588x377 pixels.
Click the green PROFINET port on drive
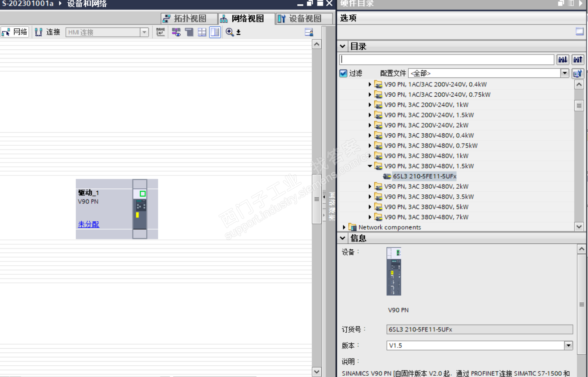point(143,194)
